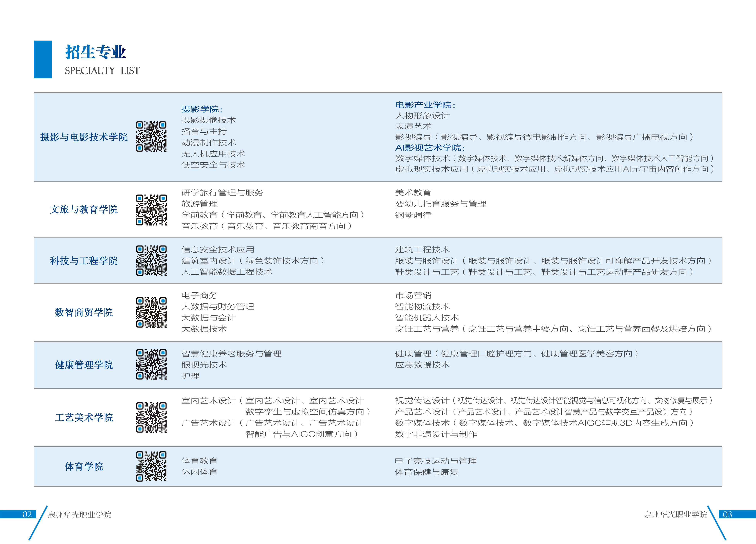Click QR code beside 工艺美术学院

[151, 417]
